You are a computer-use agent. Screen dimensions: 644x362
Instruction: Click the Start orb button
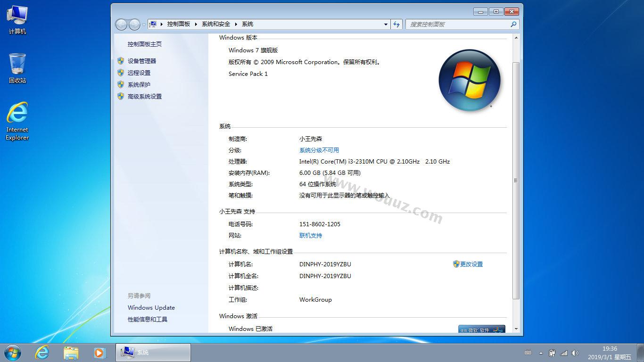12,353
